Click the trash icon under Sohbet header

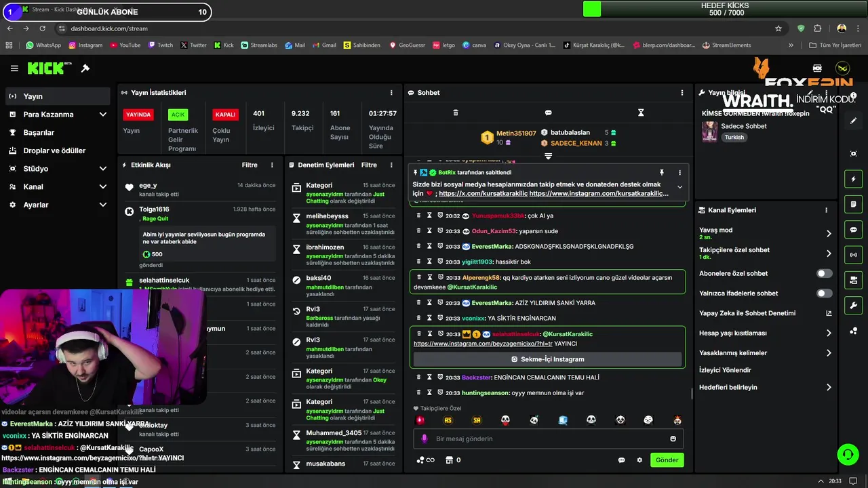pos(456,113)
